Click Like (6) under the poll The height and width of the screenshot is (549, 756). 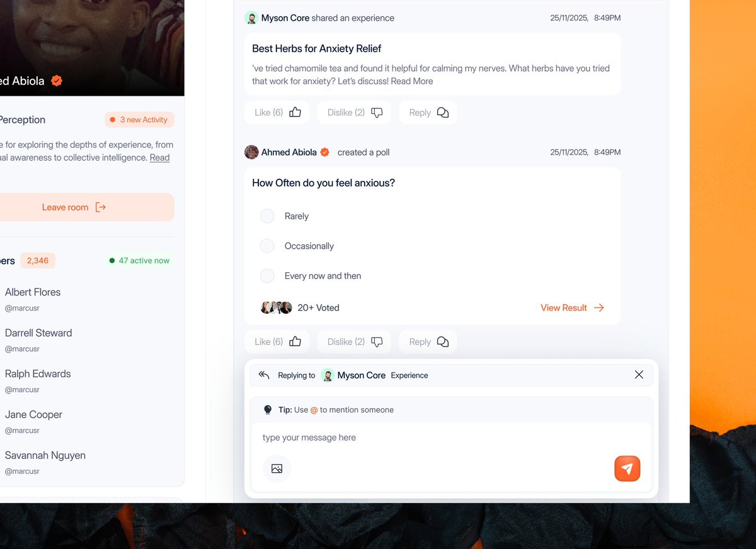[x=277, y=342]
